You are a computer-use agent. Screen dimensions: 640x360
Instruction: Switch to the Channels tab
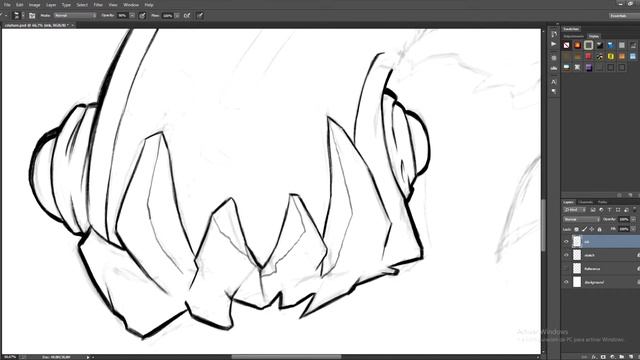[585, 202]
